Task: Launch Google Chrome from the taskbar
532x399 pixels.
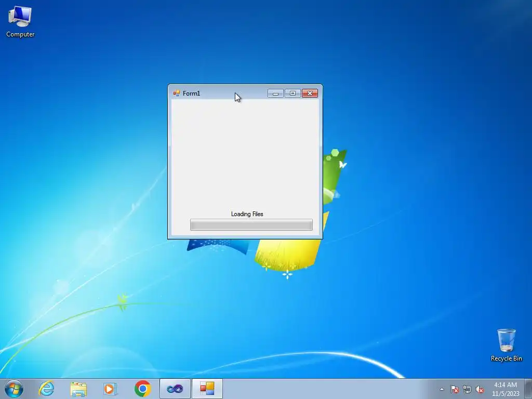Action: click(x=142, y=389)
